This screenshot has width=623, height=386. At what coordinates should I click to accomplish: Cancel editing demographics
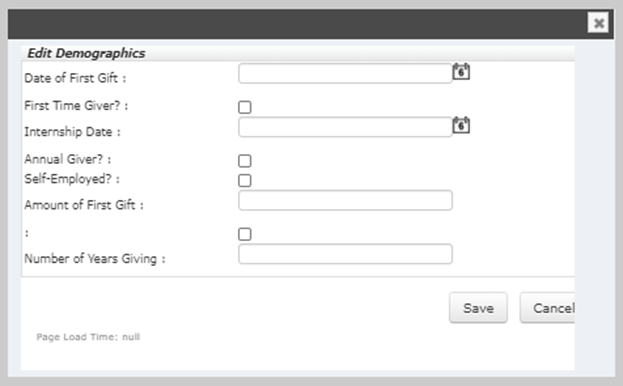coord(548,308)
